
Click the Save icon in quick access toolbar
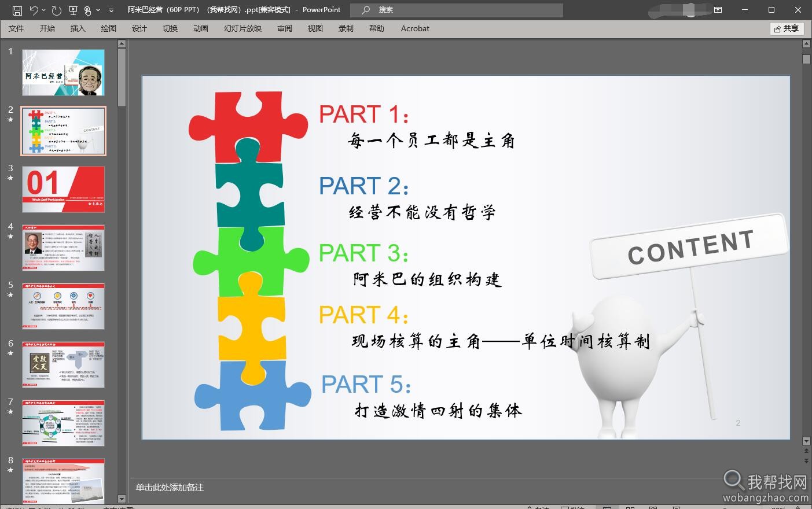click(x=17, y=10)
